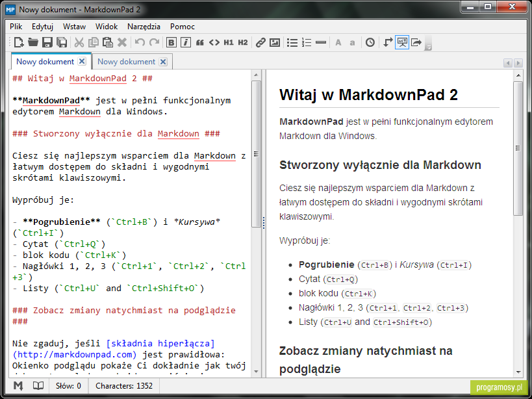This screenshot has width=532, height=399.
Task: Click the markdownpad.com URL in the editor
Action: [74, 355]
